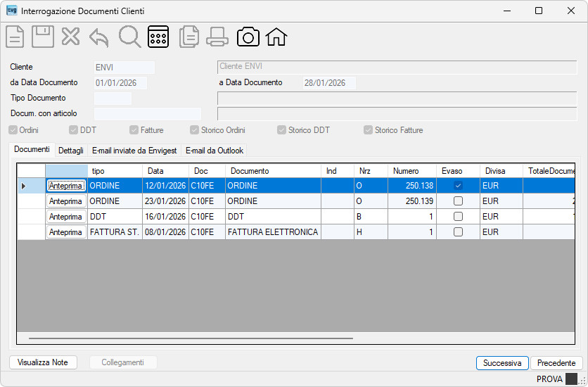The height and width of the screenshot is (387, 588).
Task: Click the save floppy disk icon
Action: coord(43,37)
